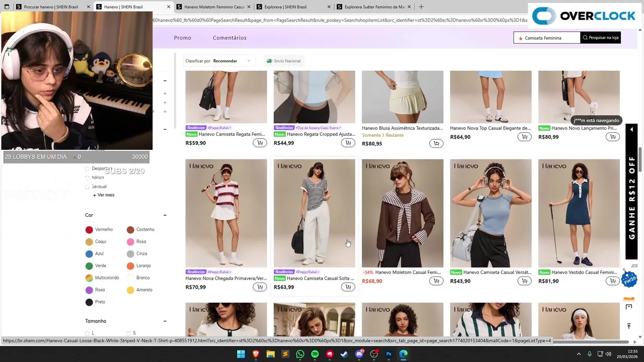Open Brave browser from taskbar
The image size is (644, 362).
256,354
